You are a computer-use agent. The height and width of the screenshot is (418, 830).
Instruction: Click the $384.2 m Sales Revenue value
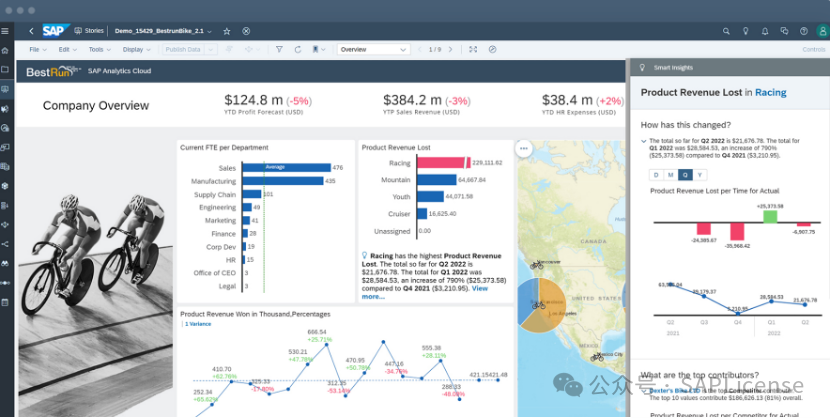pyautogui.click(x=412, y=100)
